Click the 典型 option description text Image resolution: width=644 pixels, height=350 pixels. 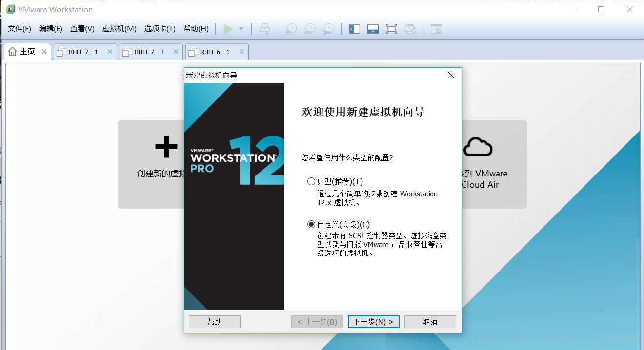pyautogui.click(x=378, y=198)
